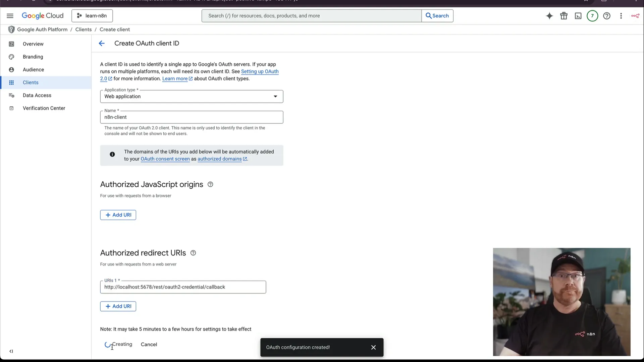Screen dimensions: 644x362
Task: Click the Create client breadcrumb text
Action: pos(115,29)
